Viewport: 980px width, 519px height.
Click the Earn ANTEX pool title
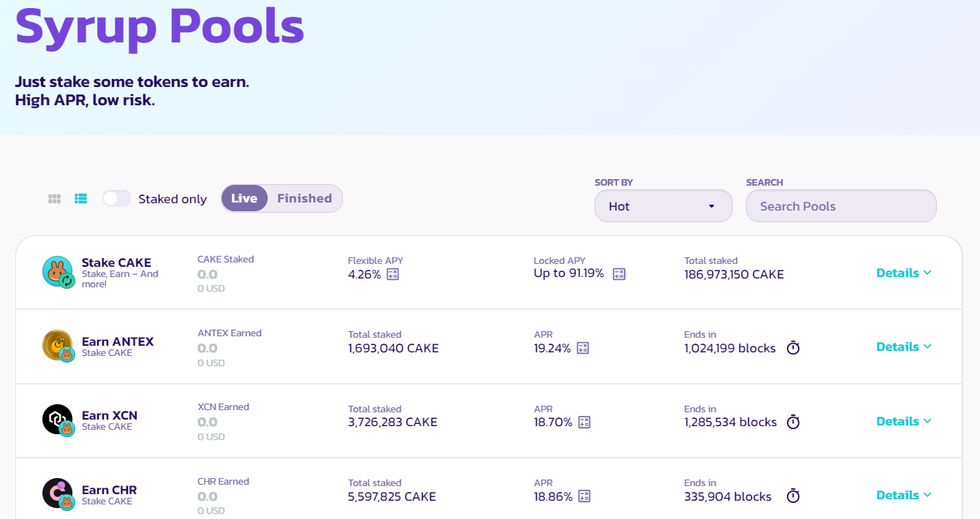118,341
